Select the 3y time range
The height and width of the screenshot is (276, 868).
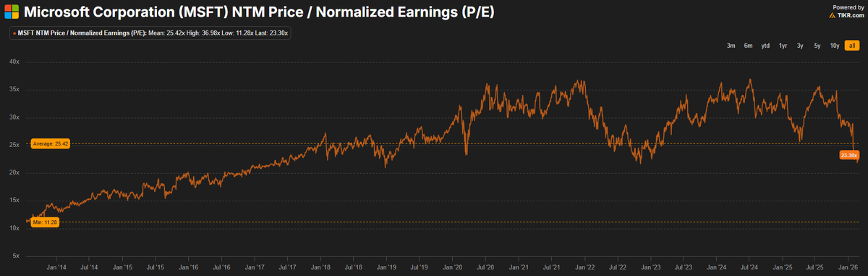[x=800, y=46]
